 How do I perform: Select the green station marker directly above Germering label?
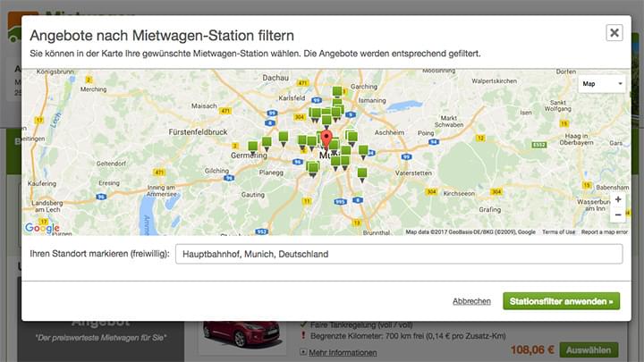(253, 147)
